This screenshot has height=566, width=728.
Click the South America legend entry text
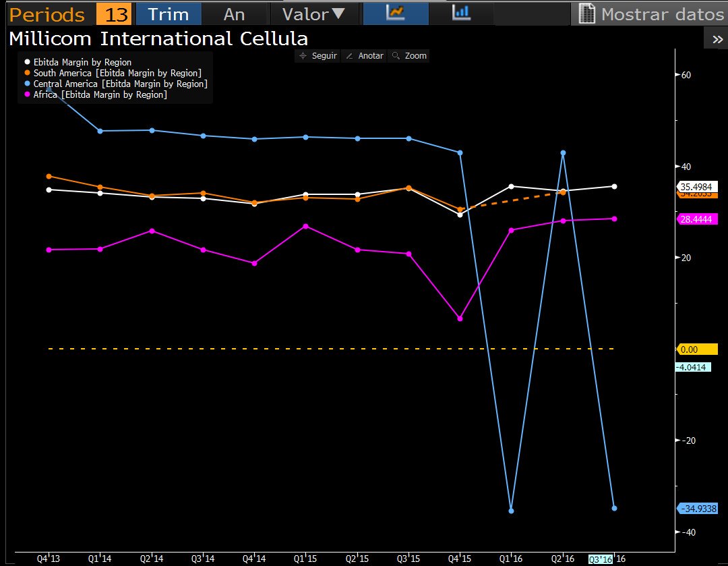coord(117,73)
